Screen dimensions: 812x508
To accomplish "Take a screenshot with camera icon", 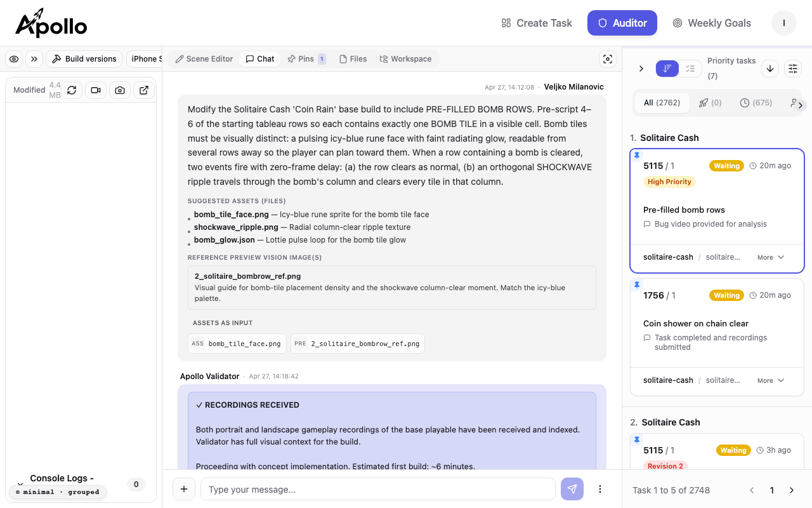I will 120,90.
